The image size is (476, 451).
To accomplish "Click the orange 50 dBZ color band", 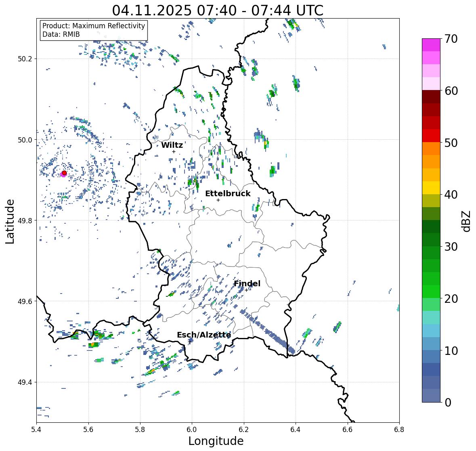I will coord(431,149).
